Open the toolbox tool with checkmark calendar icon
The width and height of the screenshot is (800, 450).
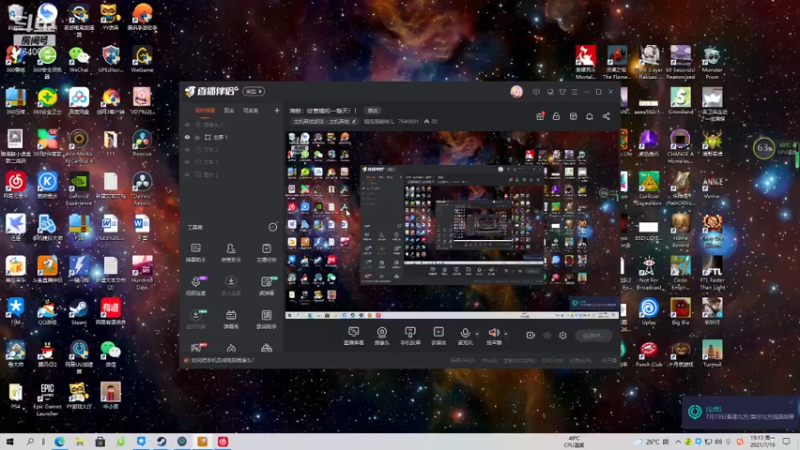pyautogui.click(x=266, y=253)
